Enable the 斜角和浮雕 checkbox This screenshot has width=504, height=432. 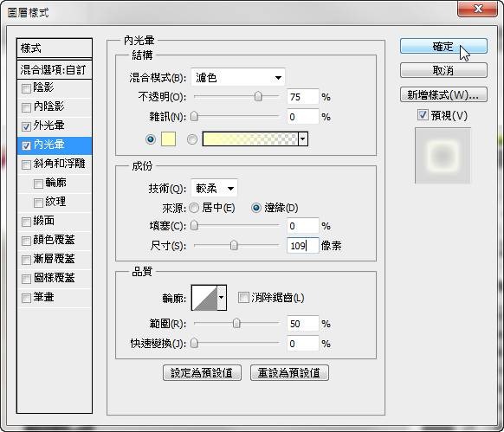point(26,164)
